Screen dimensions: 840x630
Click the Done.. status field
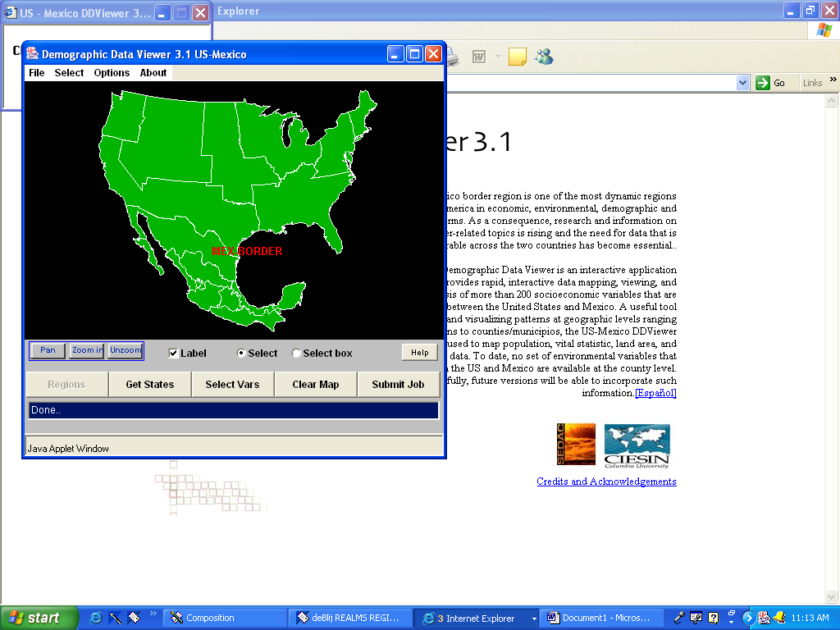pos(233,410)
